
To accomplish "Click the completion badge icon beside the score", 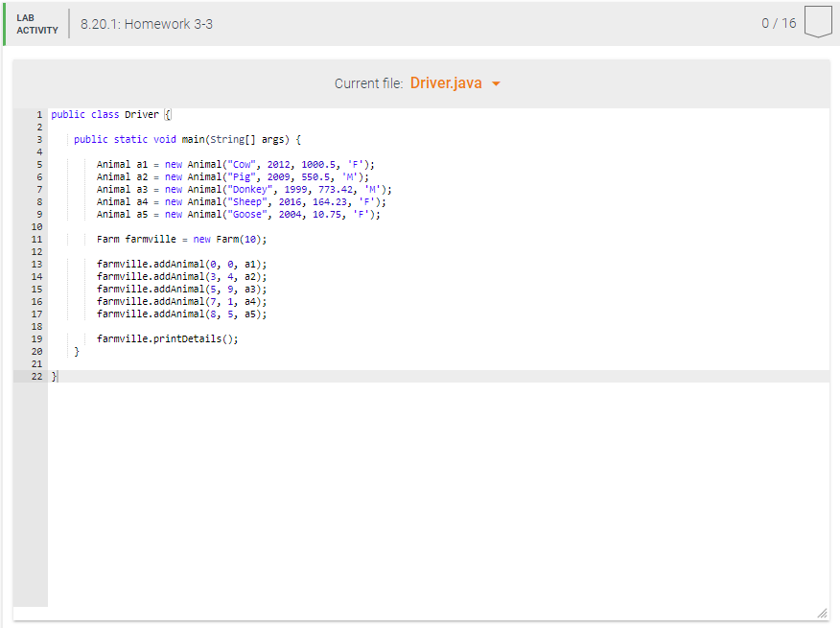I will click(x=817, y=22).
